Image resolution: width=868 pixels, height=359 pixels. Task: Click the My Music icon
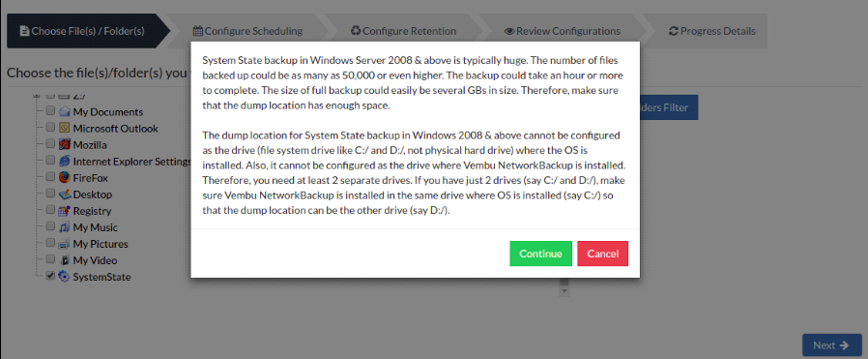pos(65,227)
